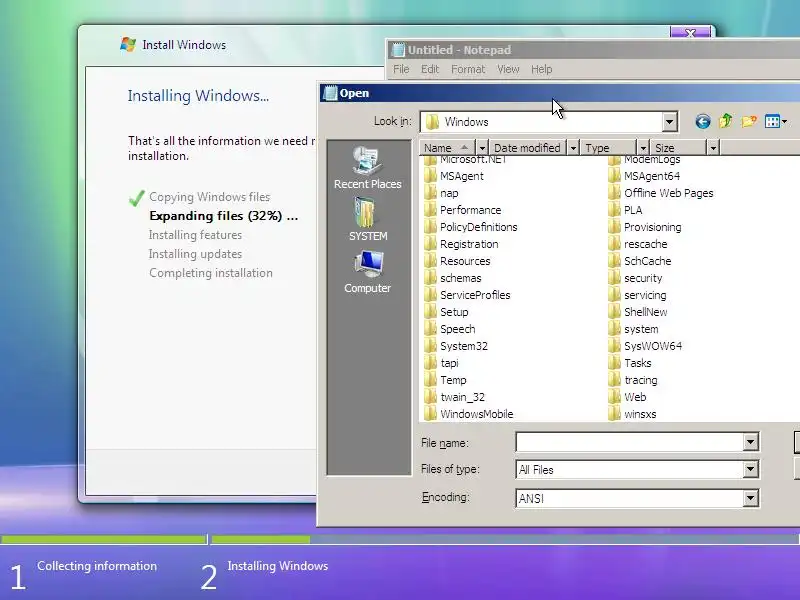This screenshot has height=600, width=800.
Task: Select the SysWOW64 folder
Action: [x=645, y=346]
